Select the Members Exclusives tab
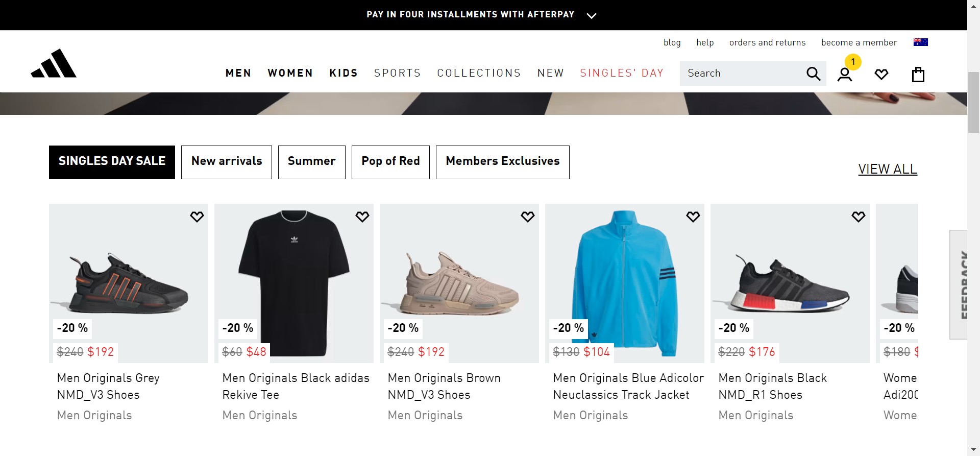980x456 pixels. coord(502,162)
